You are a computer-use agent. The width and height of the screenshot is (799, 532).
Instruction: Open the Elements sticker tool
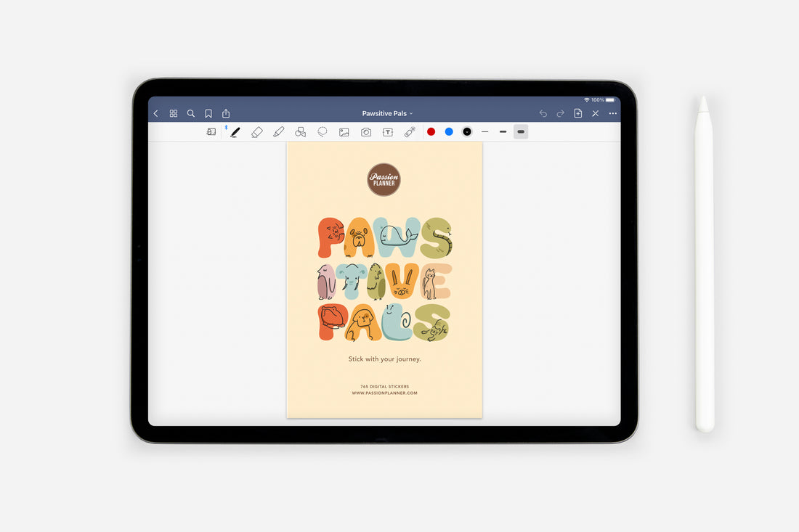[x=408, y=131]
